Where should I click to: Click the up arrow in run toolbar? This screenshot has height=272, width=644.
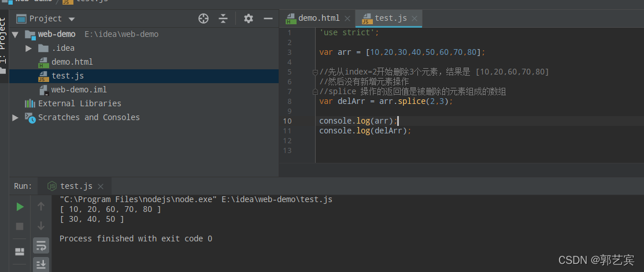click(x=41, y=206)
